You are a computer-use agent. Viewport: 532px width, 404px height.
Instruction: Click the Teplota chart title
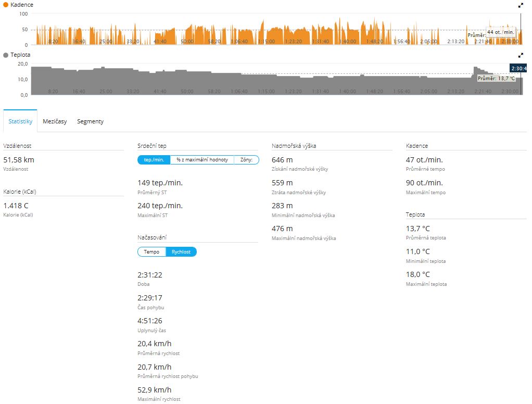tap(20, 55)
